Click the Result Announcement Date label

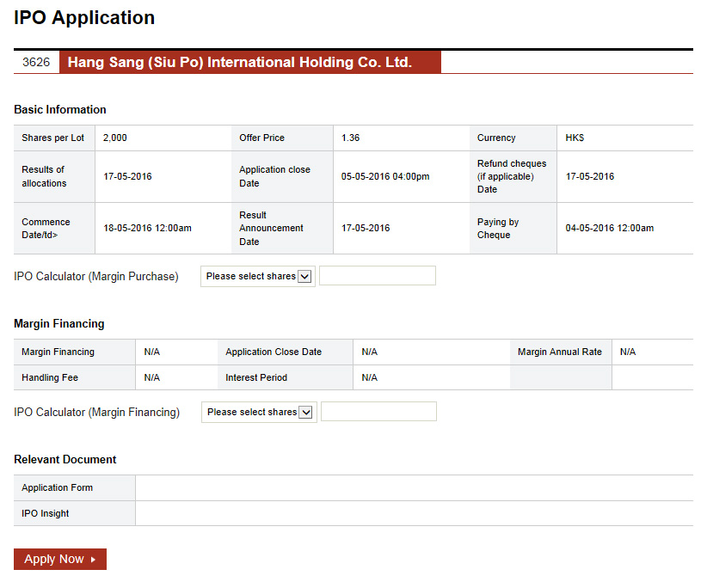coord(272,228)
